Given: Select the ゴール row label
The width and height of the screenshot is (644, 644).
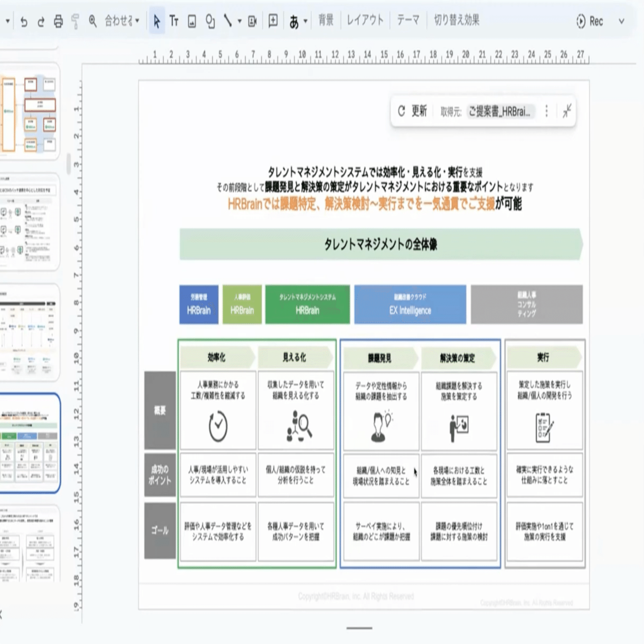Looking at the screenshot, I should click(160, 530).
